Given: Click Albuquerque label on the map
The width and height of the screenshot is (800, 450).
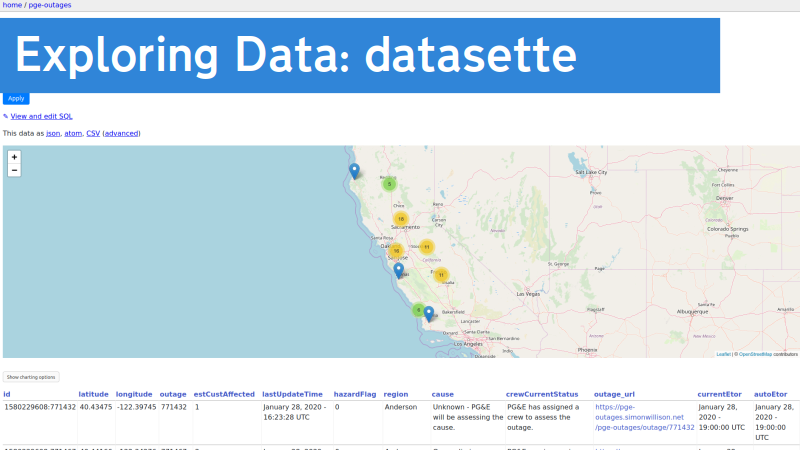Looking at the screenshot, I should click(692, 312).
